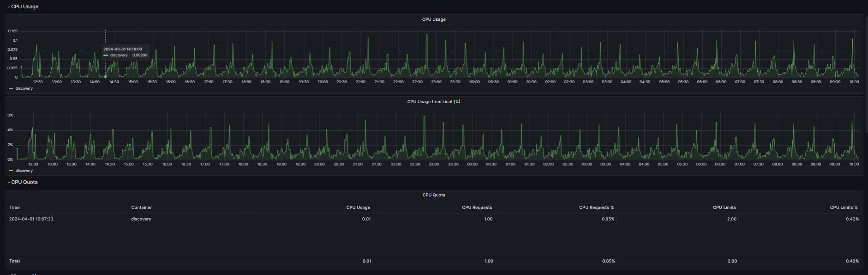
Task: Sort table by the CPU Requests % column header
Action: (596, 208)
